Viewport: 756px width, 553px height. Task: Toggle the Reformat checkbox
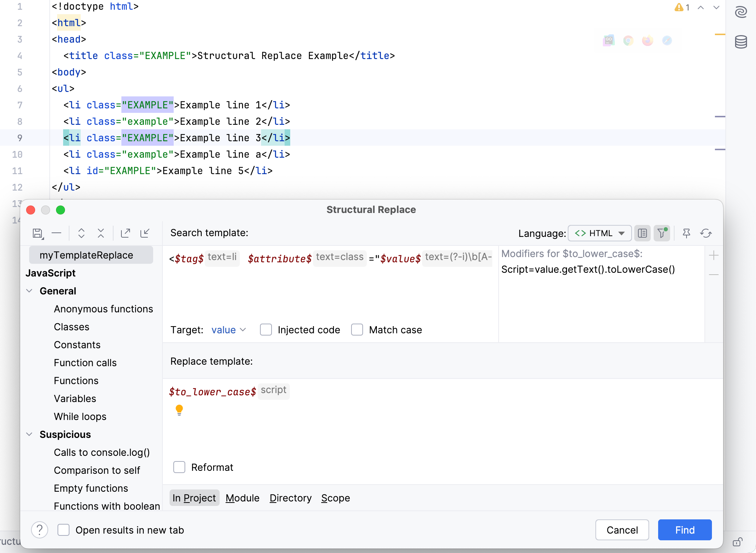(x=180, y=467)
